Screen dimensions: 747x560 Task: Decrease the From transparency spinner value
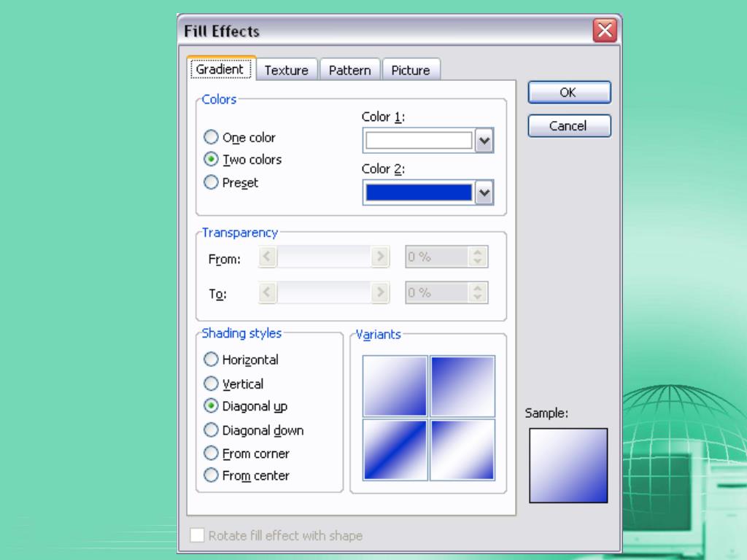[x=477, y=262]
